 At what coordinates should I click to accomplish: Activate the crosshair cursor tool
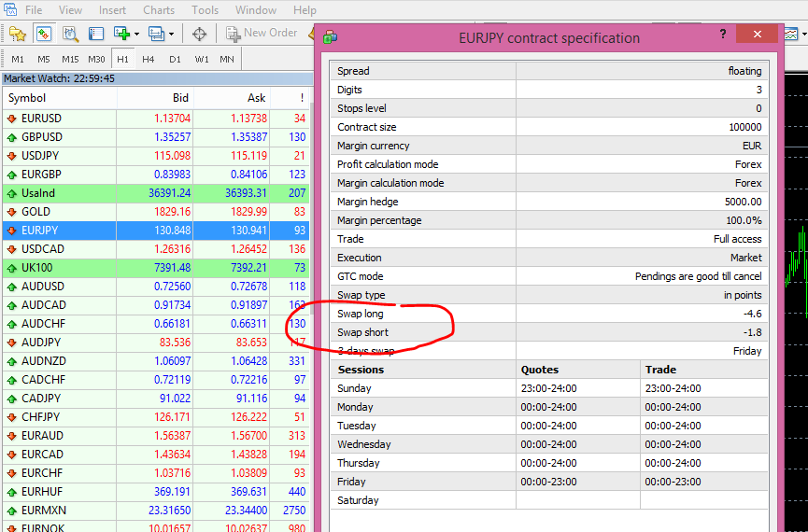click(x=199, y=34)
